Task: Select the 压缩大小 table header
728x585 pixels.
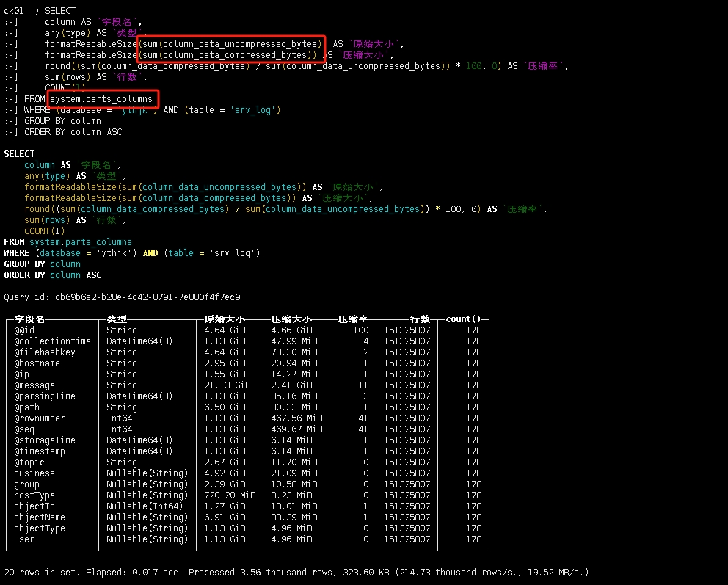Action: pos(291,319)
